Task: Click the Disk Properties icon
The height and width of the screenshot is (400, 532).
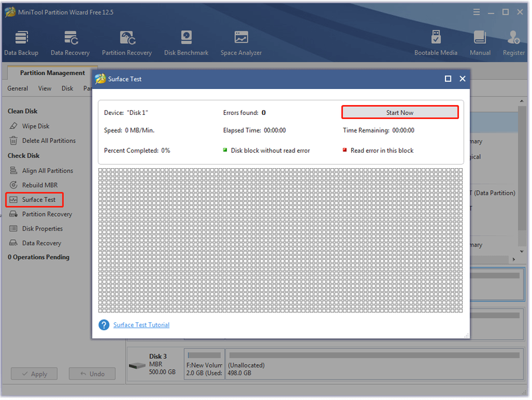Action: pos(13,229)
